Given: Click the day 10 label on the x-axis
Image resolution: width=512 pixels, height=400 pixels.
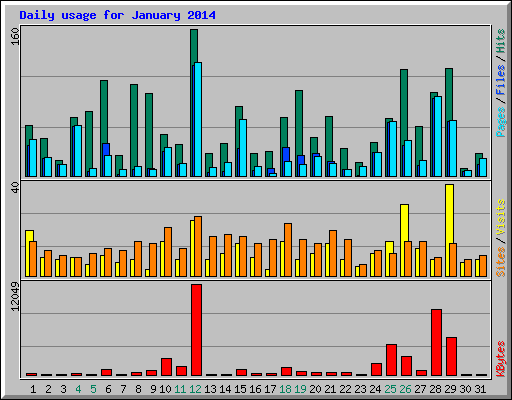Looking at the screenshot, I should point(165,389).
